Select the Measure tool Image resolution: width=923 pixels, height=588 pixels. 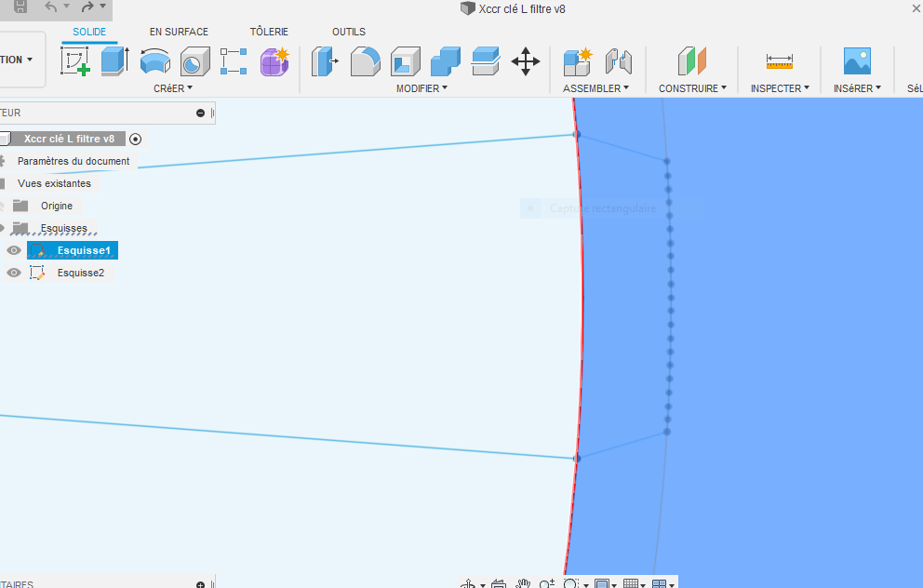(x=780, y=60)
